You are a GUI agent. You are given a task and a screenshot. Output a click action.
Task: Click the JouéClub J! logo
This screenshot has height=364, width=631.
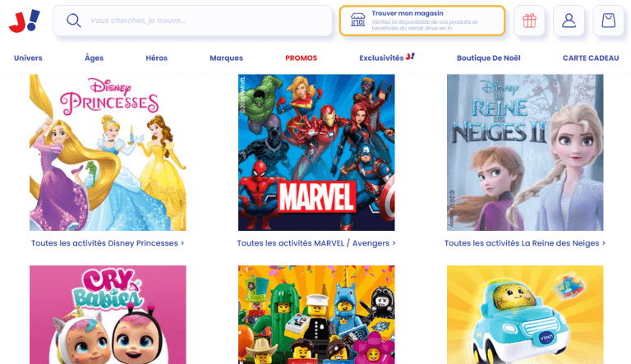pyautogui.click(x=25, y=21)
